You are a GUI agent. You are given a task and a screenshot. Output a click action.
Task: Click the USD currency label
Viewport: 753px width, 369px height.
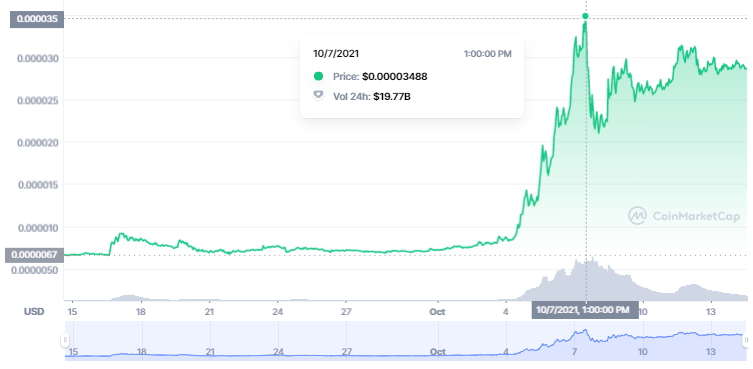[34, 312]
